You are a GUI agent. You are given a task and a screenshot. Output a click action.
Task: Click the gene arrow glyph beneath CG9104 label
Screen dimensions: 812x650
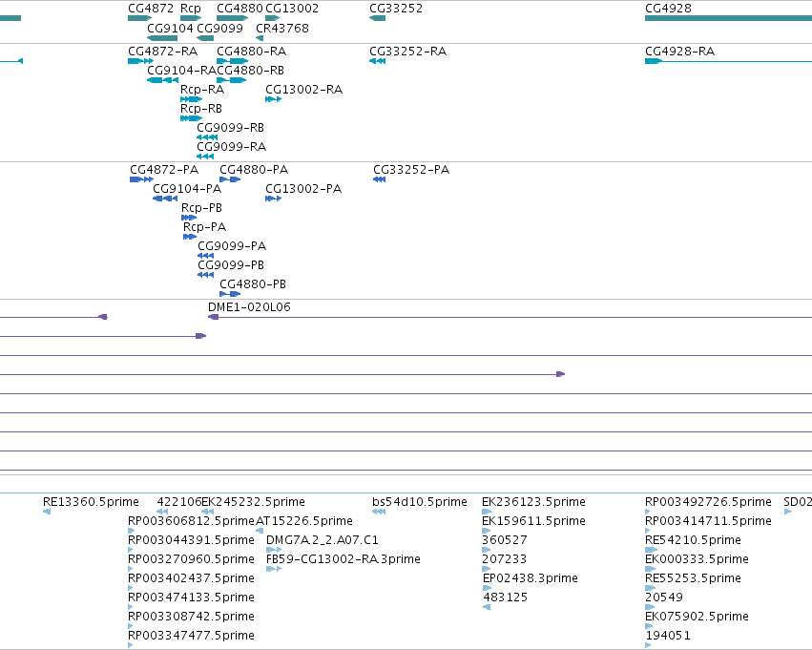pyautogui.click(x=162, y=38)
